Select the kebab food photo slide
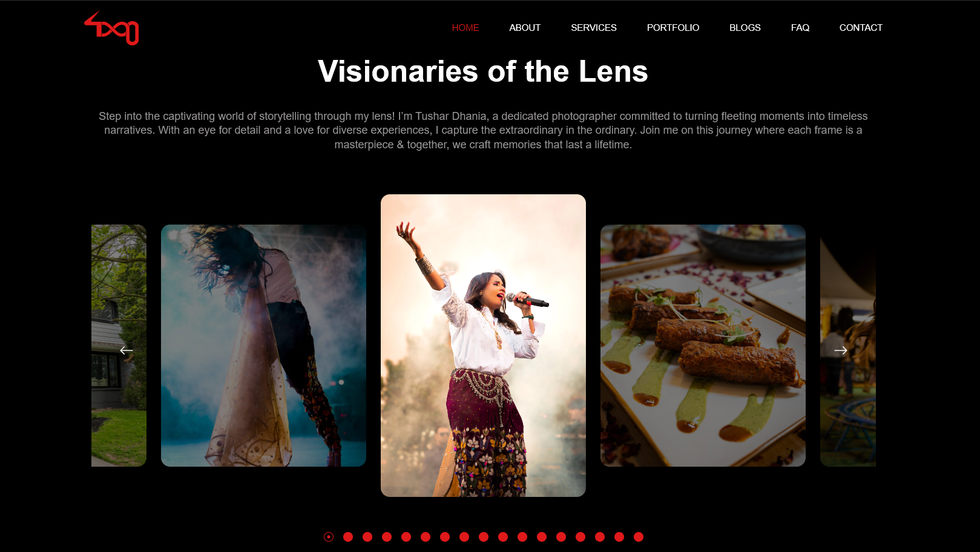Image resolution: width=980 pixels, height=552 pixels. [703, 346]
